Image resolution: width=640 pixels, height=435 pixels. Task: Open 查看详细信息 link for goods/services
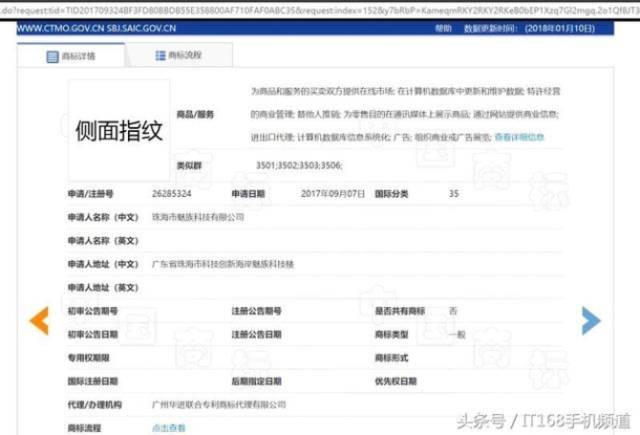519,137
